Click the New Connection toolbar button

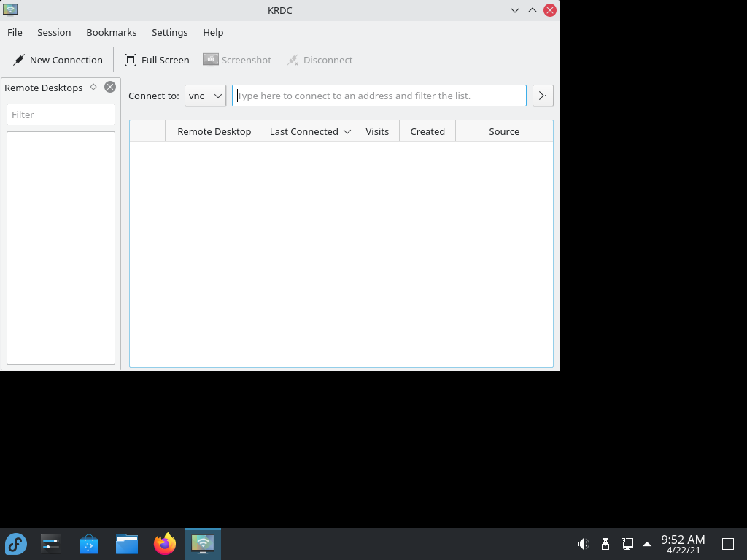pos(57,60)
